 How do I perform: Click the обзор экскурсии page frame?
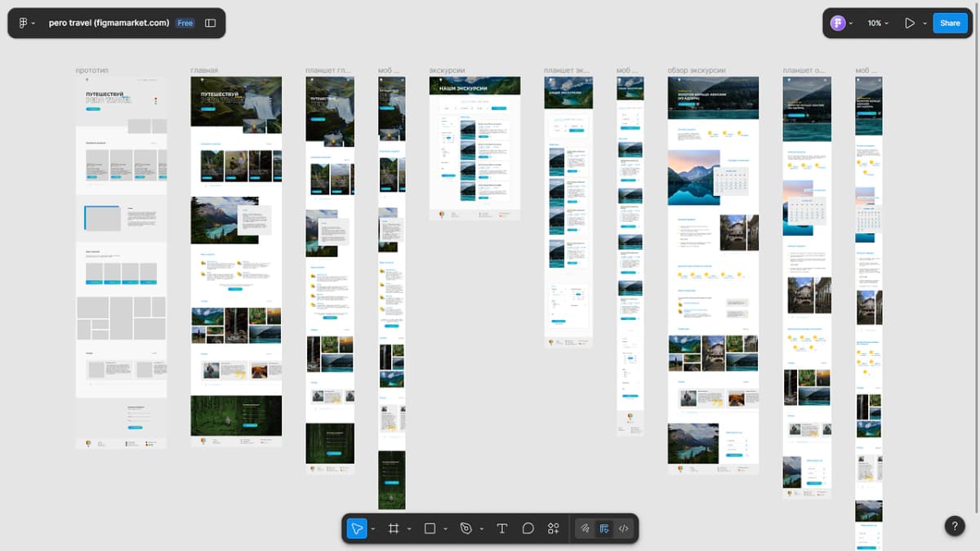click(713, 275)
